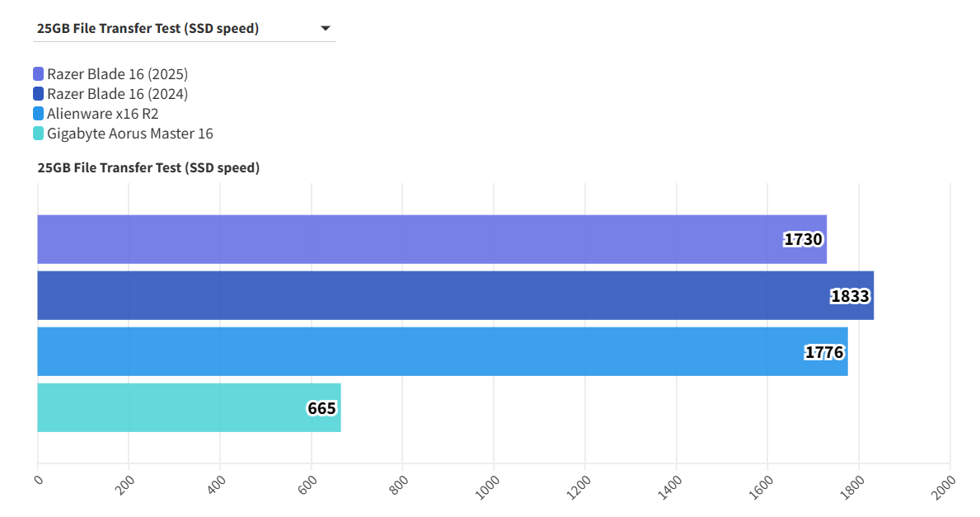Toggle the Razer Blade 16 (2025) legend label
This screenshot has height=517, width=980.
click(x=117, y=74)
